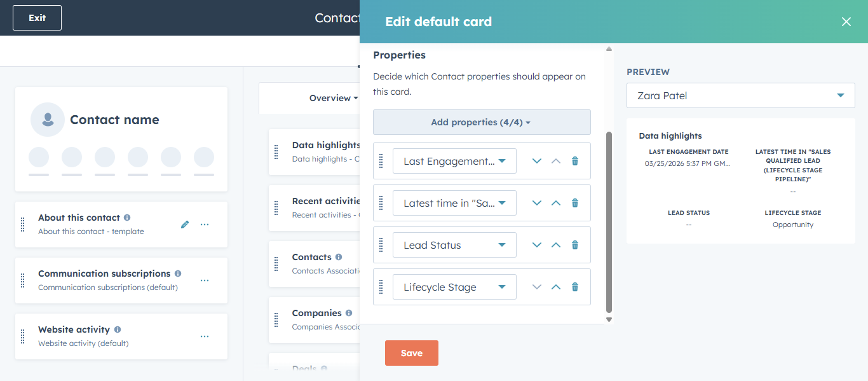
Task: Exit the record customization editor
Action: click(36, 18)
